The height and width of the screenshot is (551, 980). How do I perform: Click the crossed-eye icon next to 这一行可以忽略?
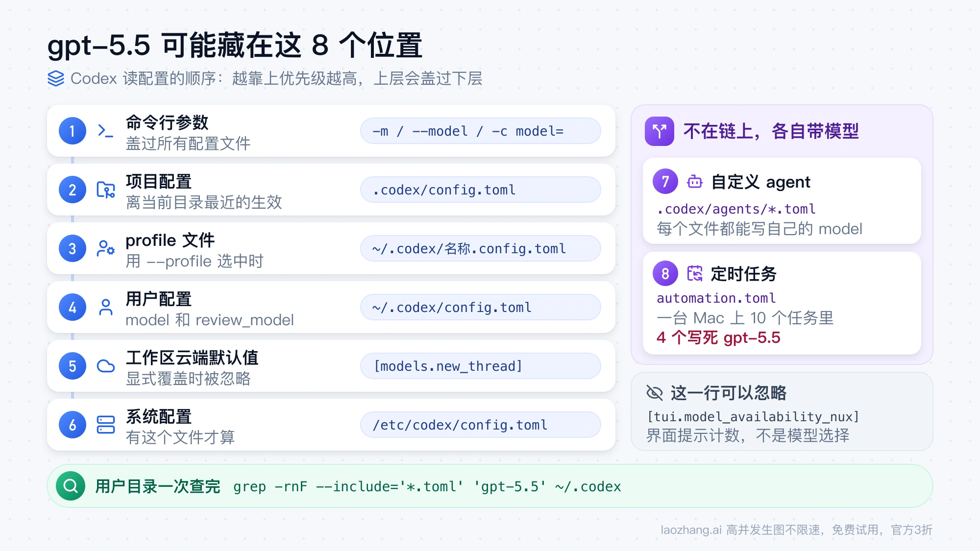[x=655, y=392]
